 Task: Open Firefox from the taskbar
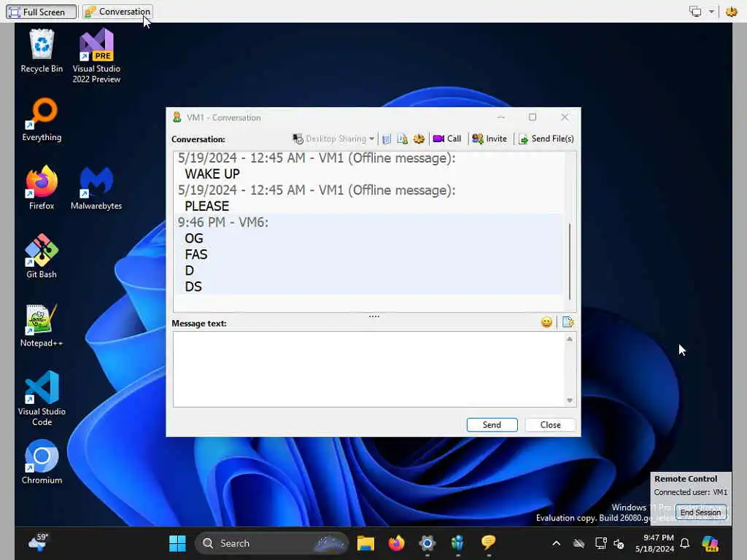tap(396, 543)
